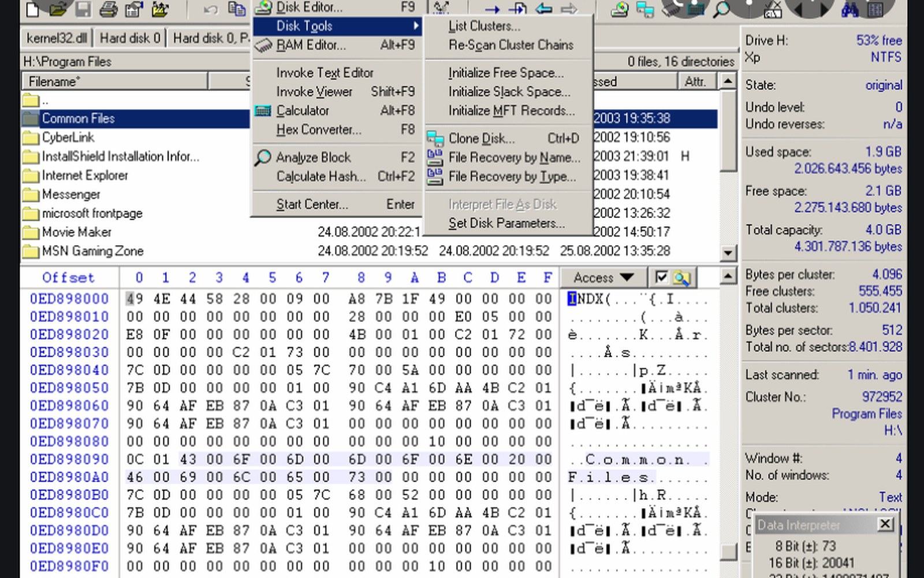Viewport: 924px width, 578px height.
Task: Switch to the Hard disk 0 tab
Action: point(130,38)
